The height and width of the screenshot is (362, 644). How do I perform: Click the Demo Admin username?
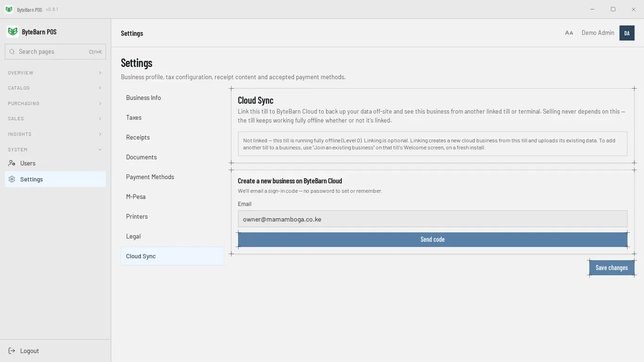pyautogui.click(x=598, y=33)
